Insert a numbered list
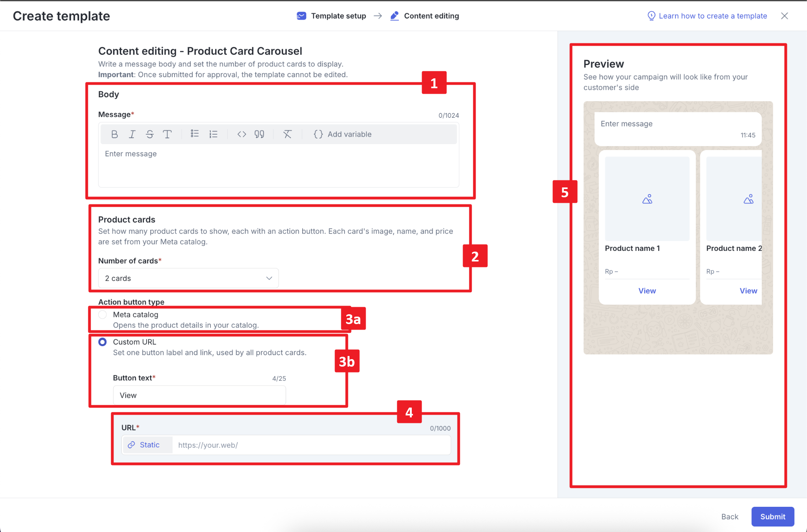807x532 pixels. [x=213, y=134]
